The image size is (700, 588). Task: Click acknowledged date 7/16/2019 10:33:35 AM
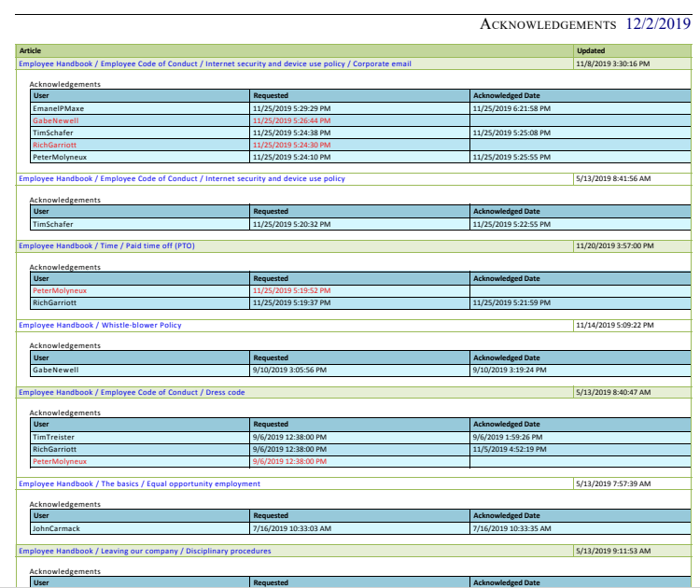[x=512, y=528]
